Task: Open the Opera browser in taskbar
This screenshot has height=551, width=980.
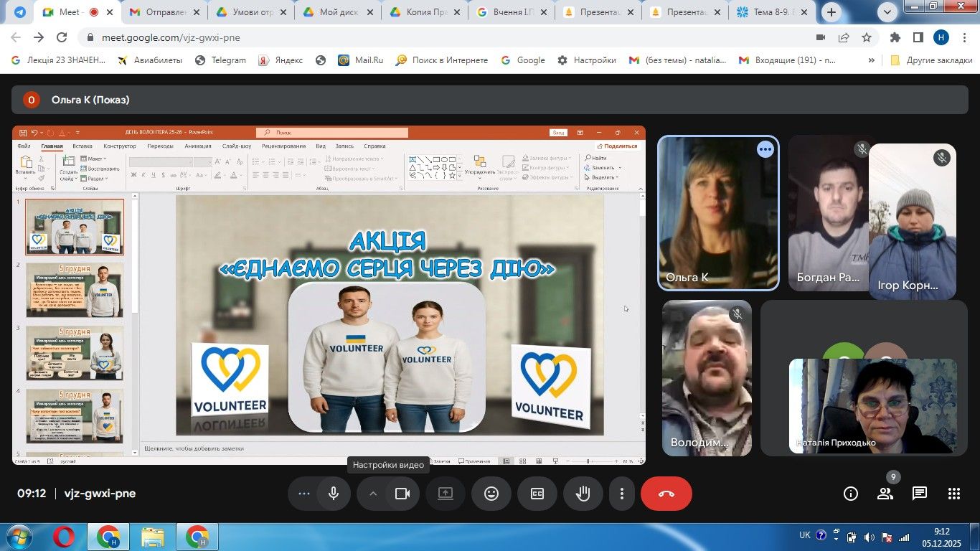Action: (x=64, y=537)
